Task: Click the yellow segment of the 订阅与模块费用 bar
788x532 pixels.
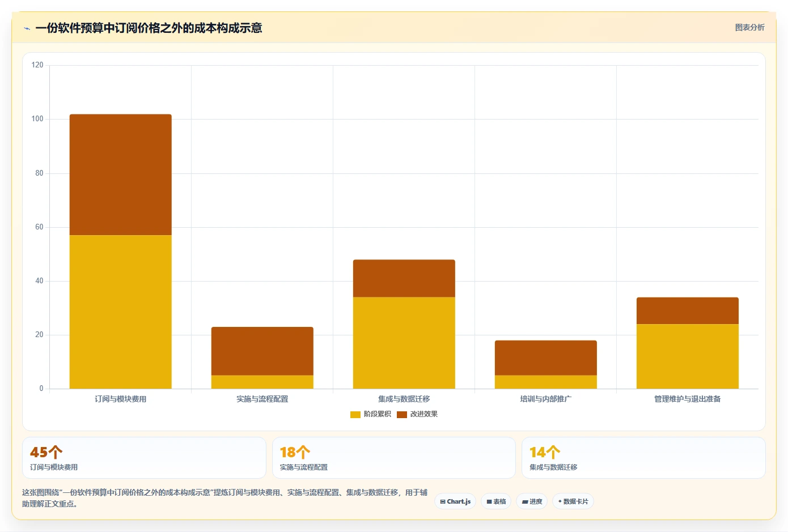Action: click(121, 312)
